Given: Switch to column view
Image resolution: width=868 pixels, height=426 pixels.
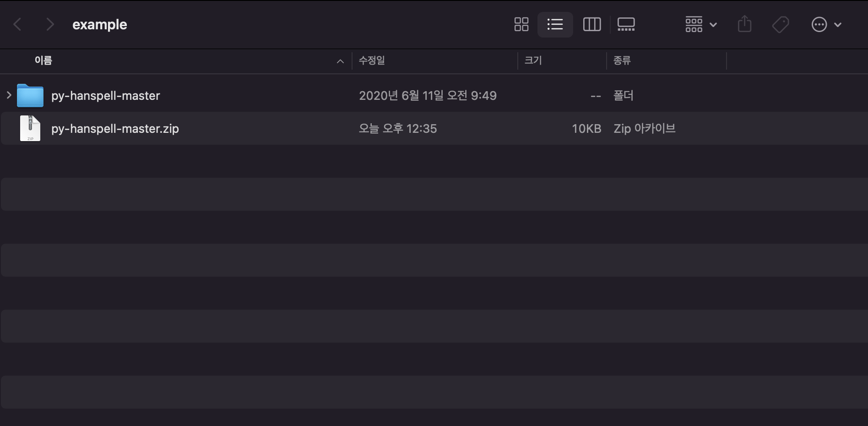Looking at the screenshot, I should (x=591, y=24).
